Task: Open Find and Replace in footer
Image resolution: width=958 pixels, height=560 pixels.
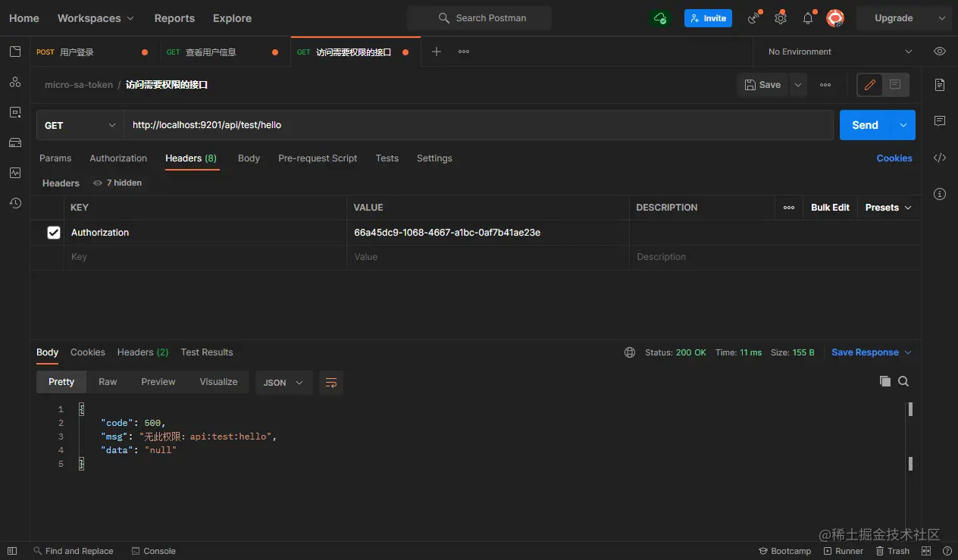Action: tap(73, 551)
